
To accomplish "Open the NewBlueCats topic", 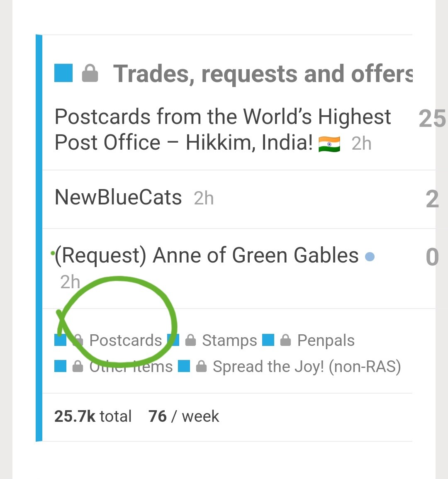I will pyautogui.click(x=118, y=197).
